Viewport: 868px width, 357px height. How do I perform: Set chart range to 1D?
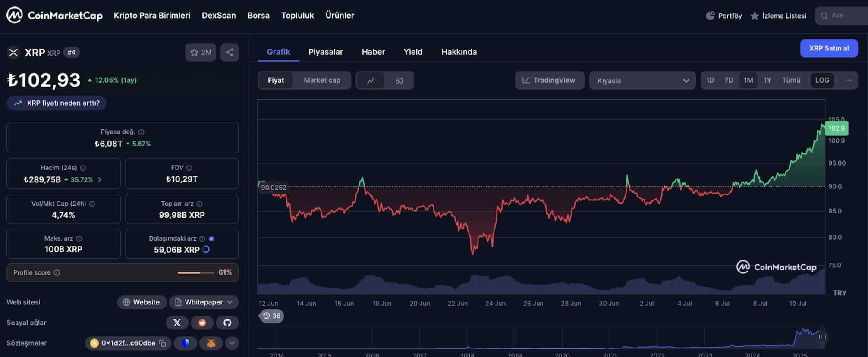710,80
